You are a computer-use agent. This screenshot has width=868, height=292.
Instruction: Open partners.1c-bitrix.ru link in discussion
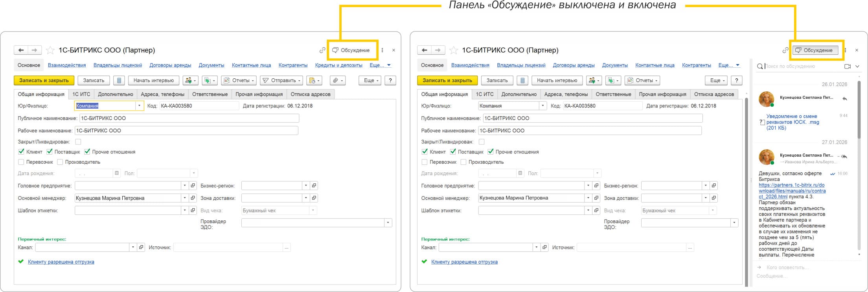(792, 191)
